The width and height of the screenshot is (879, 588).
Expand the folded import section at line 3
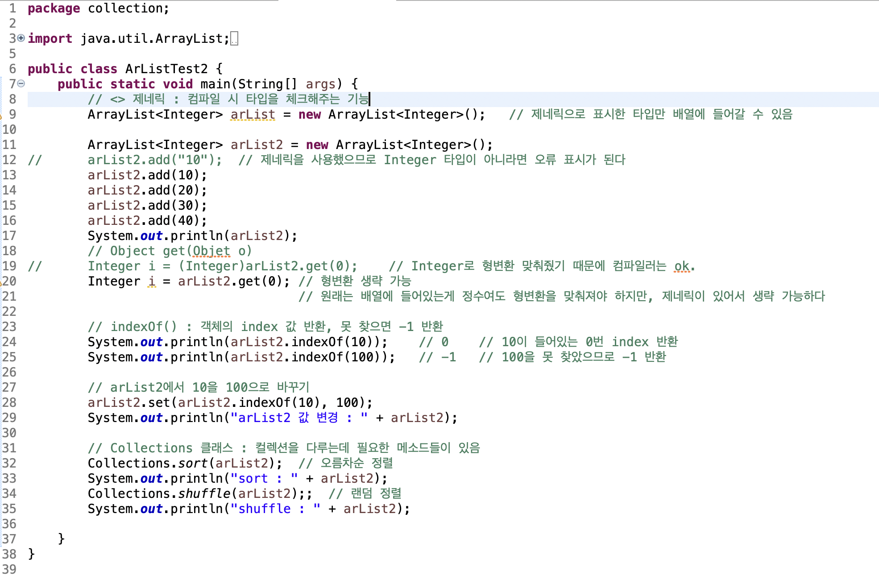click(x=21, y=38)
